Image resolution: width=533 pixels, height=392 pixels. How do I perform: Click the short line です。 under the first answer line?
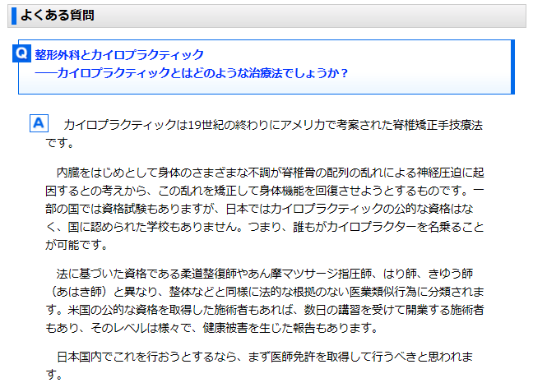click(60, 143)
